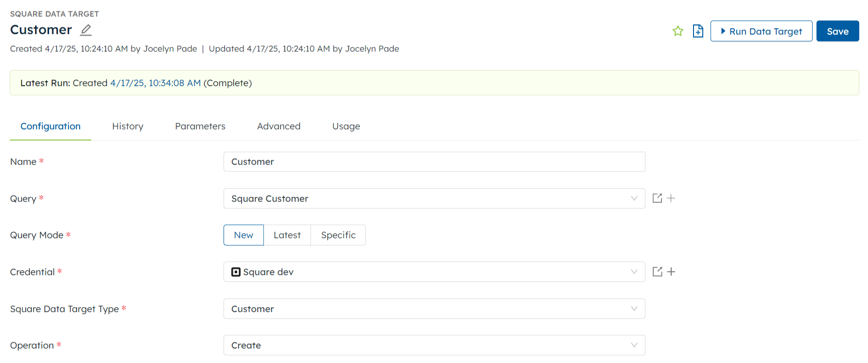
Task: Mark data target as favorite with star icon
Action: [x=677, y=31]
